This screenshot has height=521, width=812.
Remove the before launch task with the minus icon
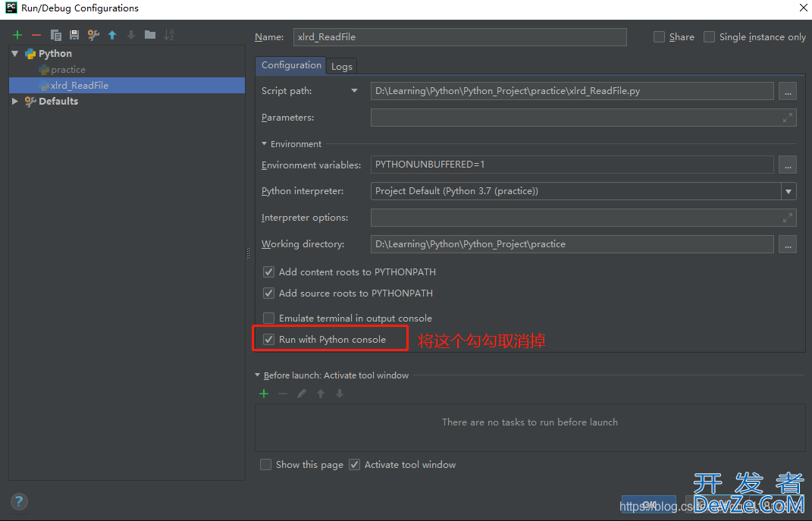[x=283, y=394]
